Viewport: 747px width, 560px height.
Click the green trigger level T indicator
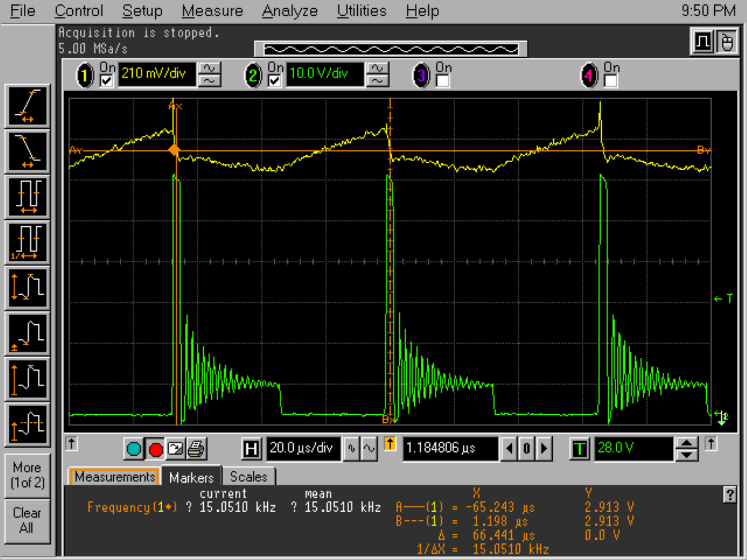click(x=723, y=299)
